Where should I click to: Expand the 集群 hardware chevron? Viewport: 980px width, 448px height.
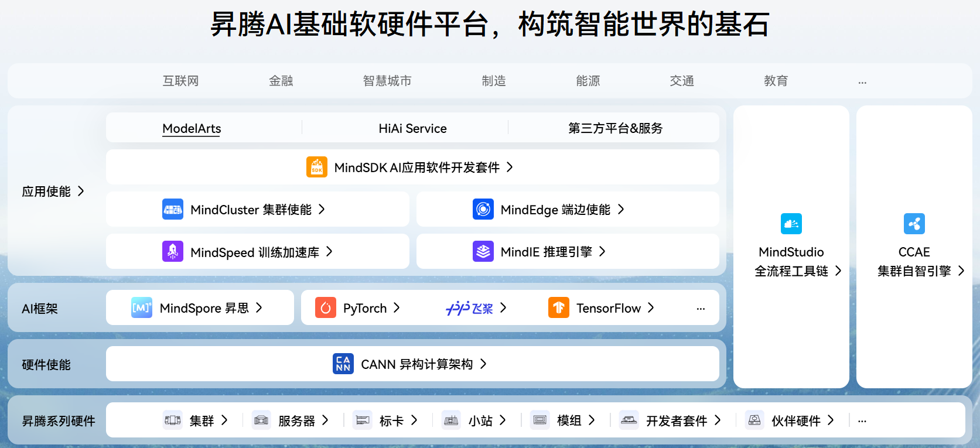pos(224,420)
